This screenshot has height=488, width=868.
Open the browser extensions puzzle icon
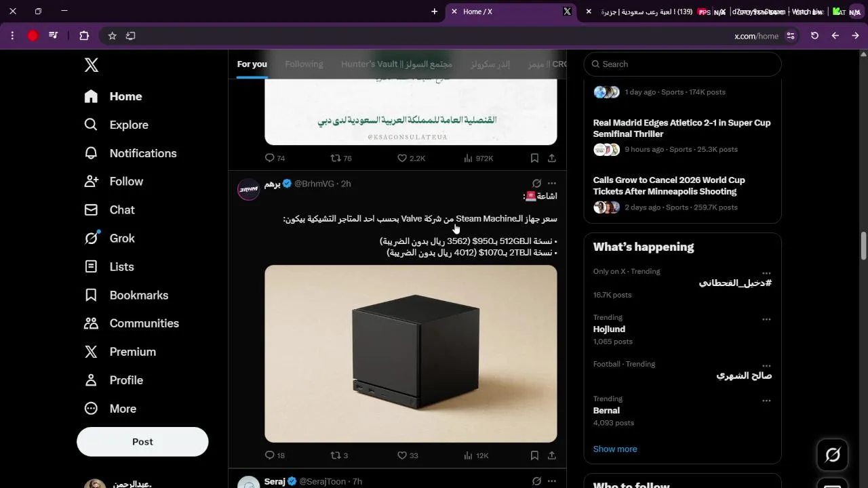coord(84,36)
